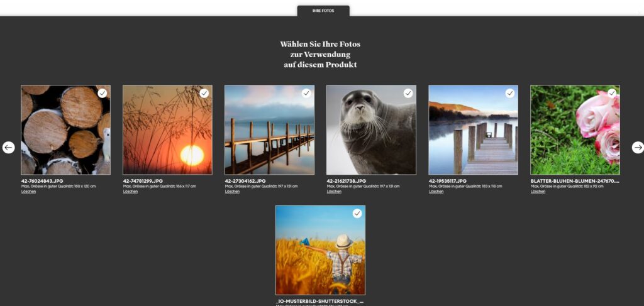Toggle selection checkmark on 42-27304162 pier photo
644x306 pixels.
click(x=306, y=93)
